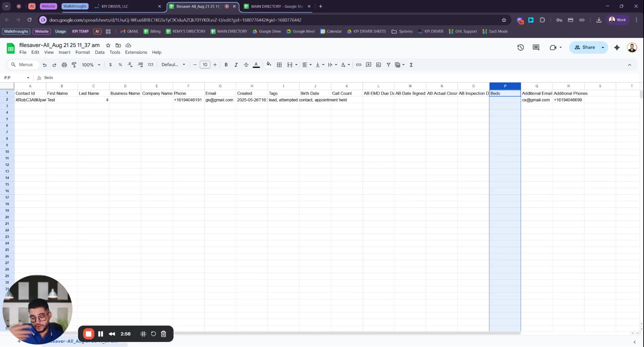
Task: Open the Edit menu
Action: click(35, 52)
